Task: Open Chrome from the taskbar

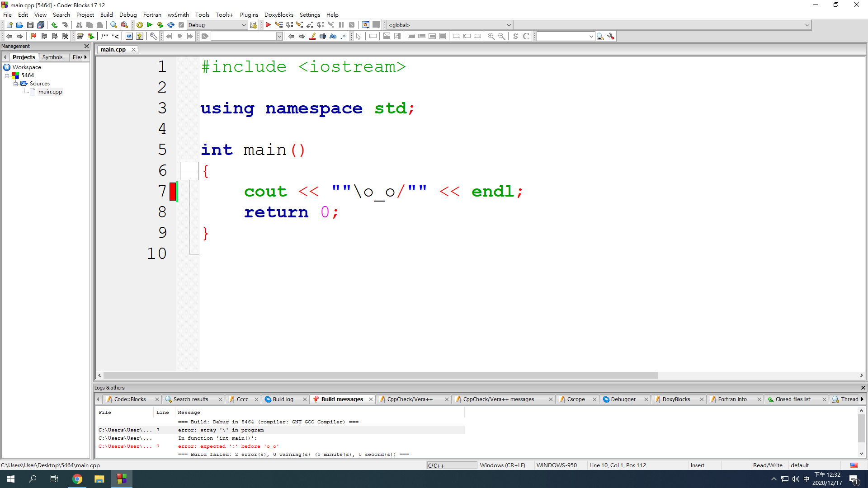Action: tap(77, 479)
